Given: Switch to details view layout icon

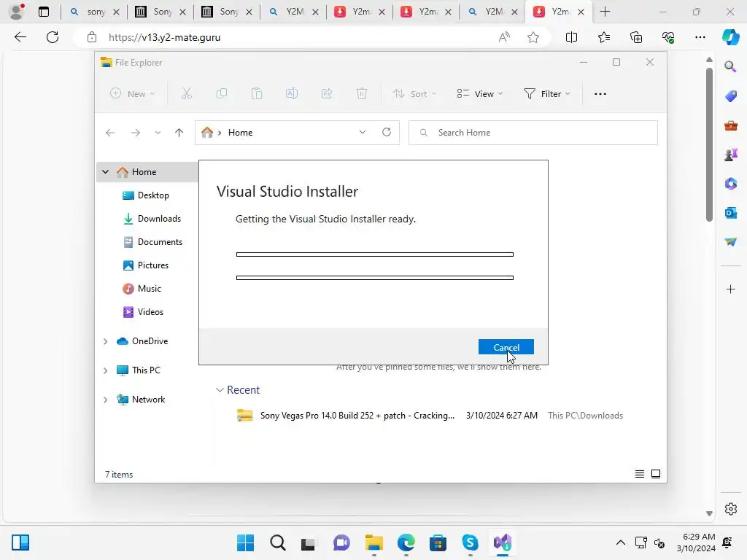Looking at the screenshot, I should [640, 474].
